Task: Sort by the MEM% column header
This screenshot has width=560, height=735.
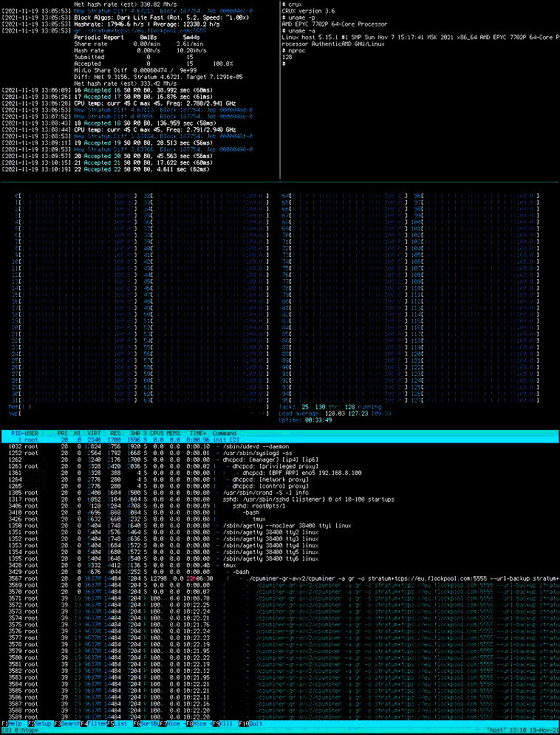Action: (x=174, y=433)
